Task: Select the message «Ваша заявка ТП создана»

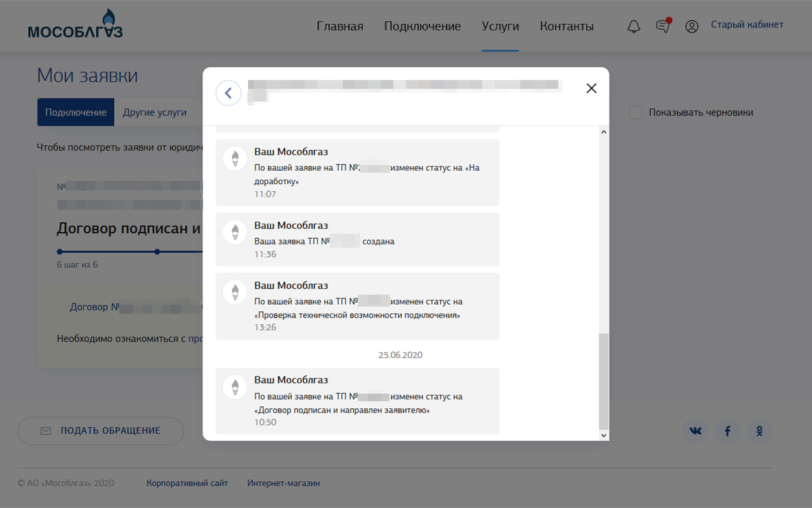Action: 357,239
